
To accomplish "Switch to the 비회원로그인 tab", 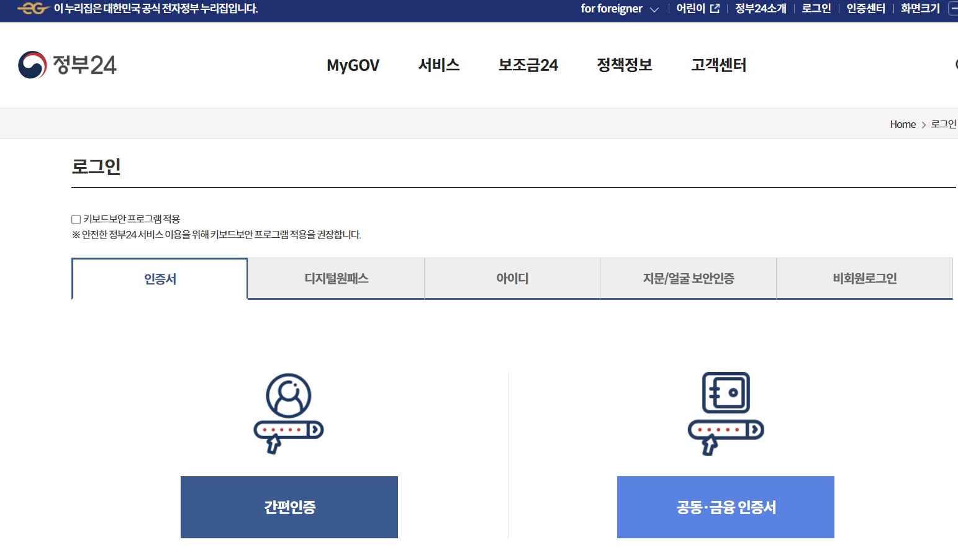I will 864,279.
